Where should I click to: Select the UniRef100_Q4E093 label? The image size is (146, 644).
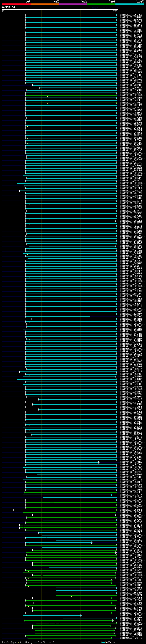tap(131, 522)
